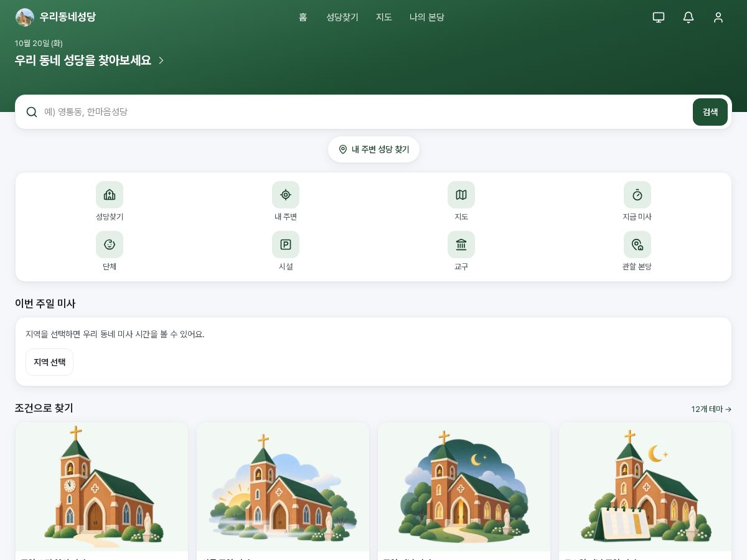The height and width of the screenshot is (560, 747).
Task: Click the 검색 search button
Action: [x=710, y=112]
